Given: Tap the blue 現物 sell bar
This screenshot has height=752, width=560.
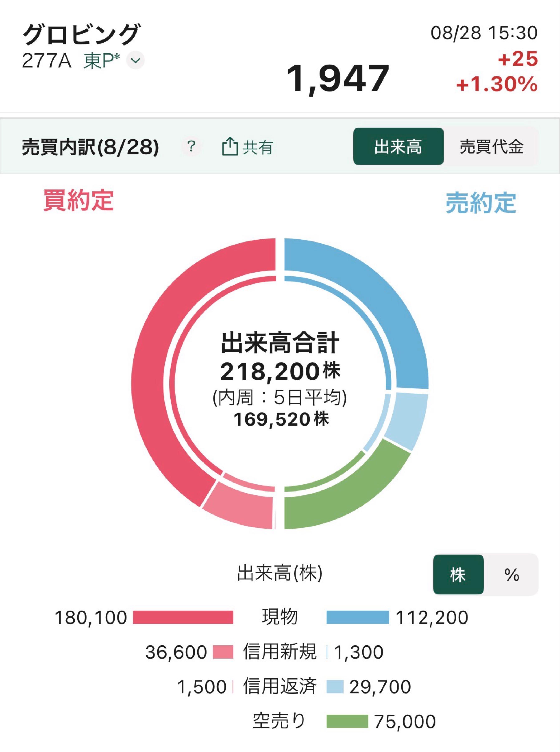Looking at the screenshot, I should [358, 617].
